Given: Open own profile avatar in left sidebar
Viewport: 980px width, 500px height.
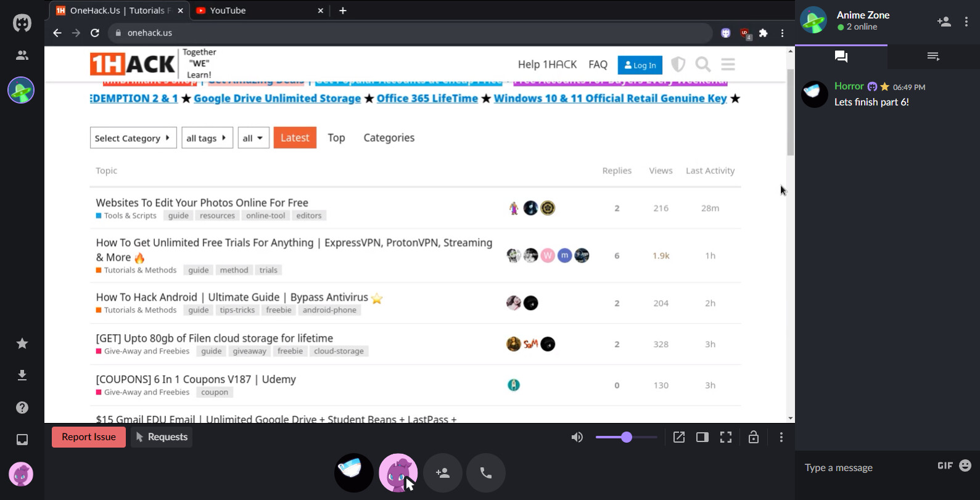Looking at the screenshot, I should [21, 474].
